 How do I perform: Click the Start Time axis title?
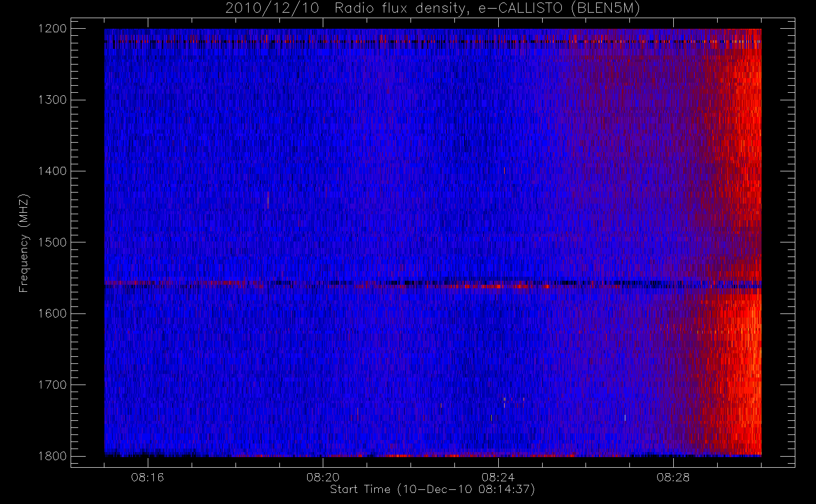pos(432,489)
